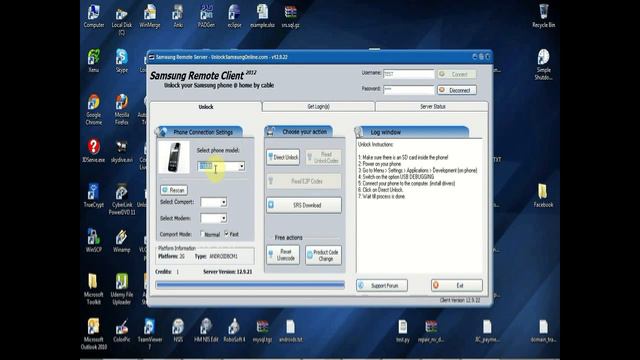Launch Winamp from the desktop
Screen dimensions: 640x360
[x=122, y=241]
